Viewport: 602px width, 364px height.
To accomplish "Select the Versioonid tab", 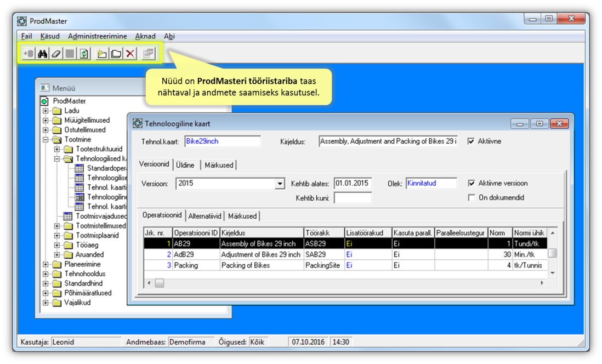I will 154,164.
